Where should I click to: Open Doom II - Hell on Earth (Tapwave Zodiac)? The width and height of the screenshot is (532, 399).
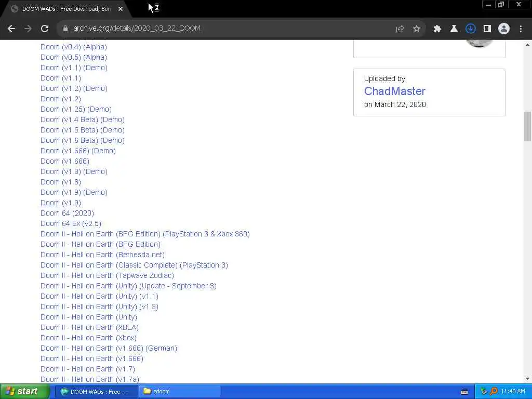pos(107,275)
